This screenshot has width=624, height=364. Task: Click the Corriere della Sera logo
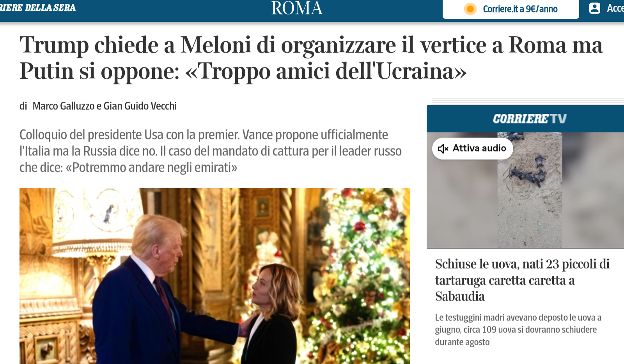click(x=38, y=8)
